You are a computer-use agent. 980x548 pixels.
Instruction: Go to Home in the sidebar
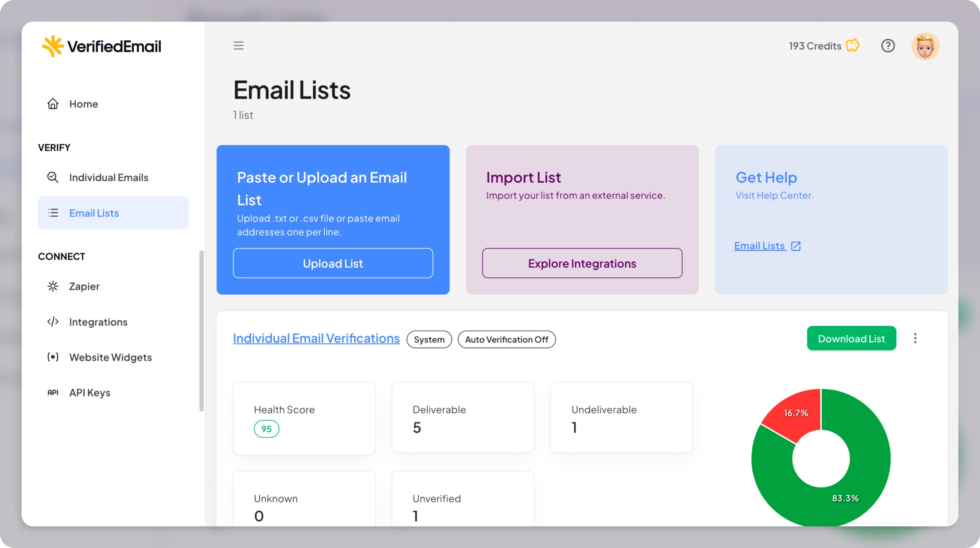pyautogui.click(x=113, y=103)
